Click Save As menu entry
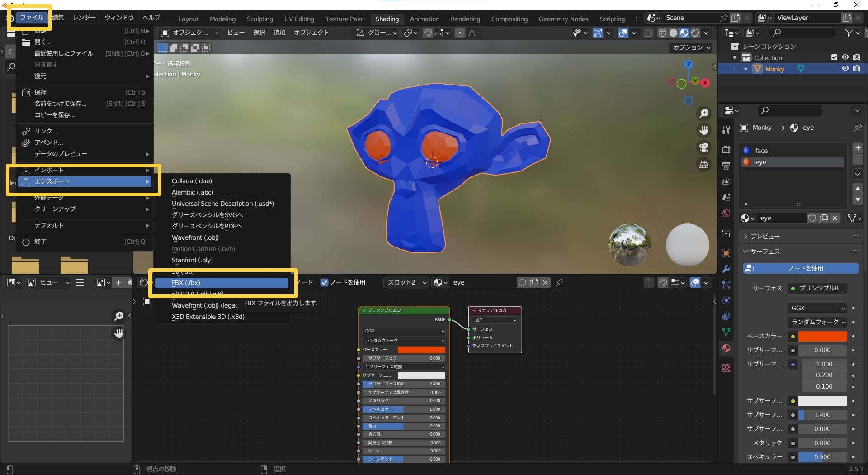Image resolution: width=868 pixels, height=475 pixels. point(85,104)
